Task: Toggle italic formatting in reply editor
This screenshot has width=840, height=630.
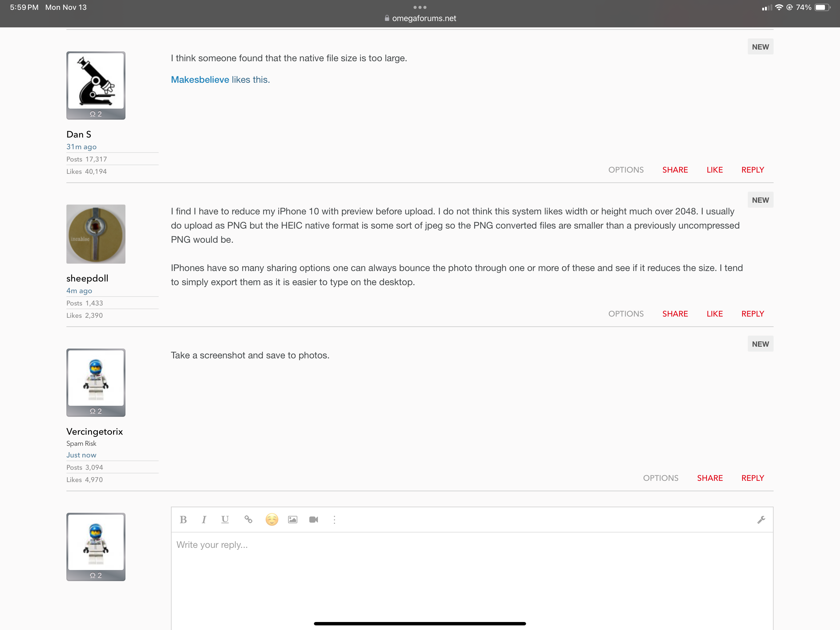Action: pos(204,520)
